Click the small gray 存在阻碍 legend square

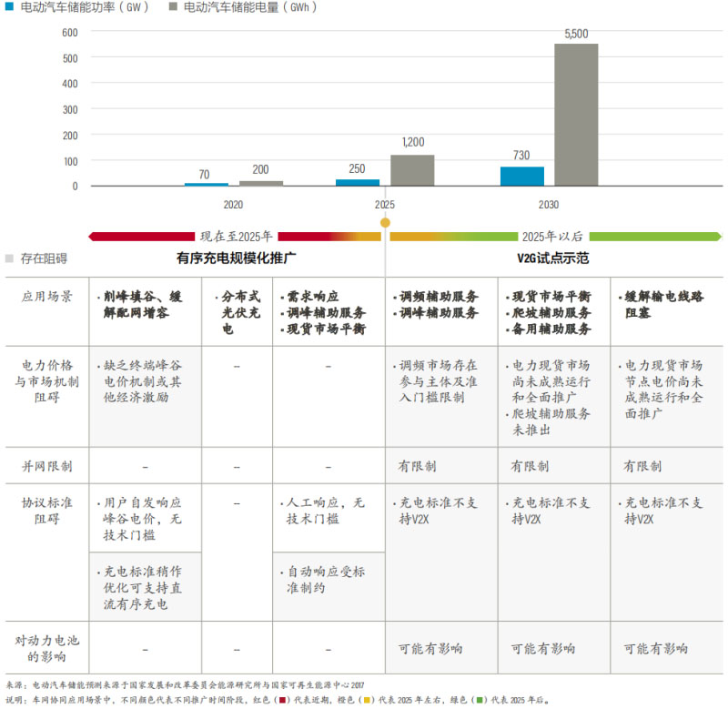tap(8, 258)
